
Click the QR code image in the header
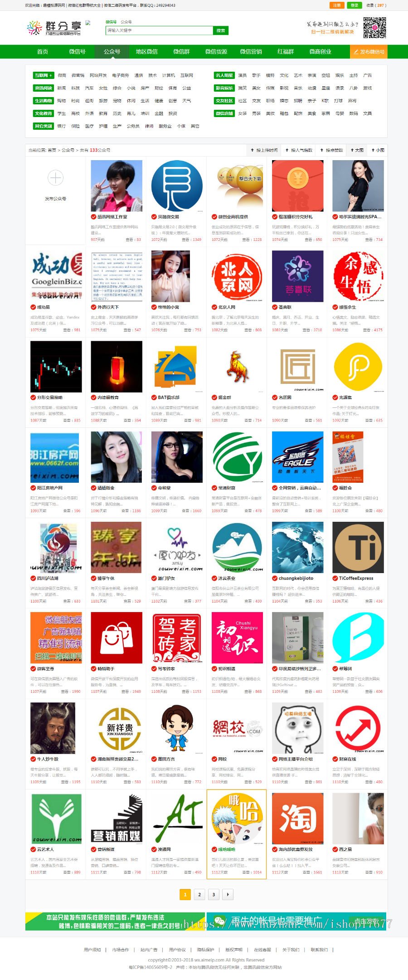(374, 28)
